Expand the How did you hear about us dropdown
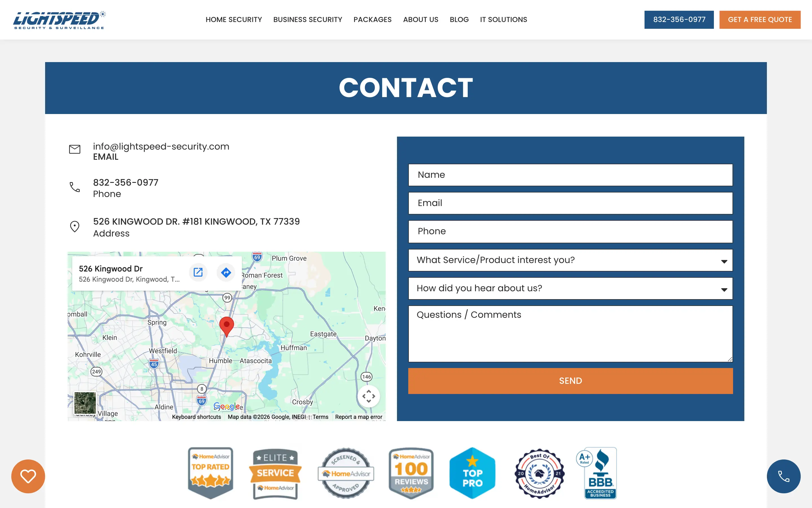Viewport: 812px width, 508px height. tap(570, 288)
